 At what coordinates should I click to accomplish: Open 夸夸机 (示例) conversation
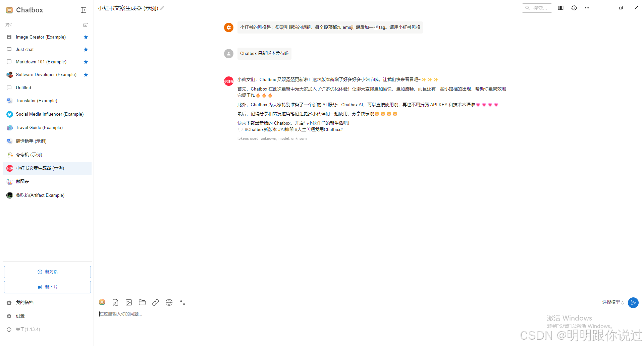47,155
